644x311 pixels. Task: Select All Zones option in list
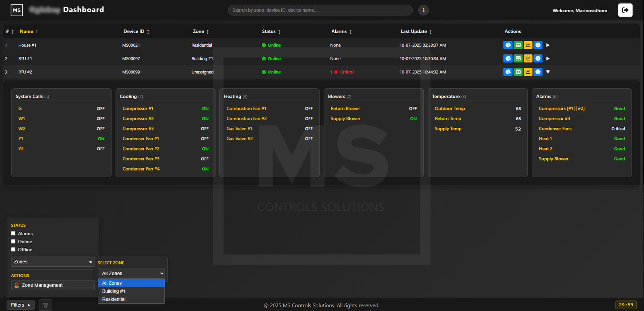pos(131,283)
